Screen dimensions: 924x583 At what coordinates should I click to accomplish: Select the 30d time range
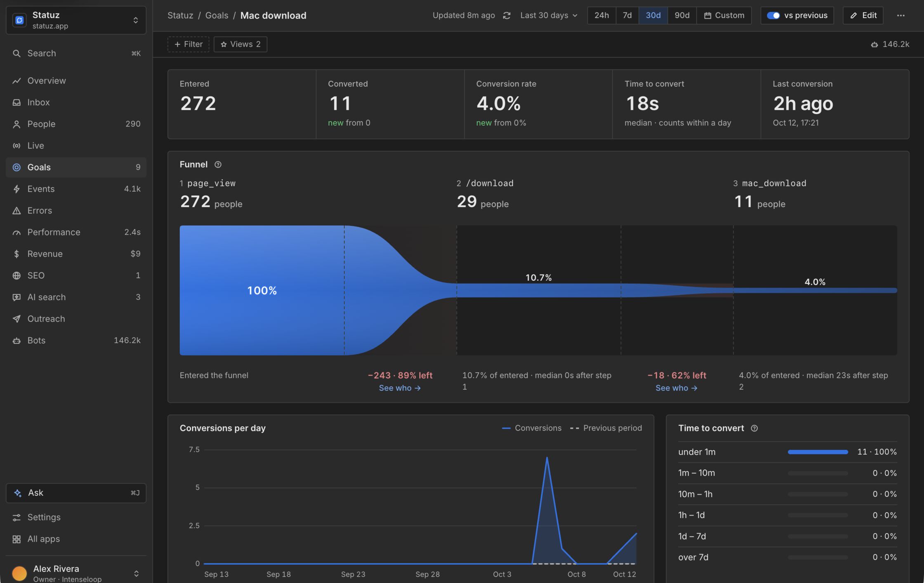click(653, 15)
